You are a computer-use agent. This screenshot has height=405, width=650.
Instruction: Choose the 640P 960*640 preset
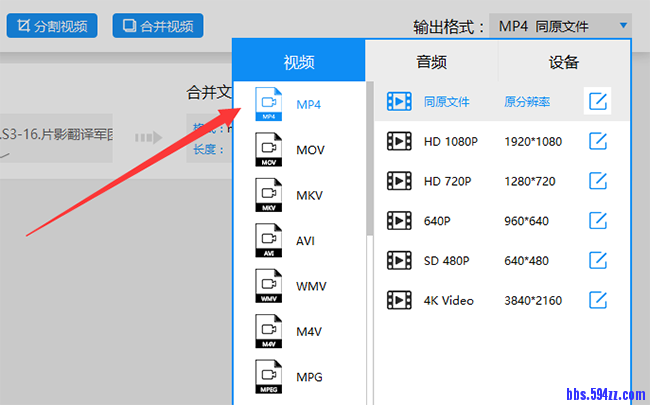480,221
